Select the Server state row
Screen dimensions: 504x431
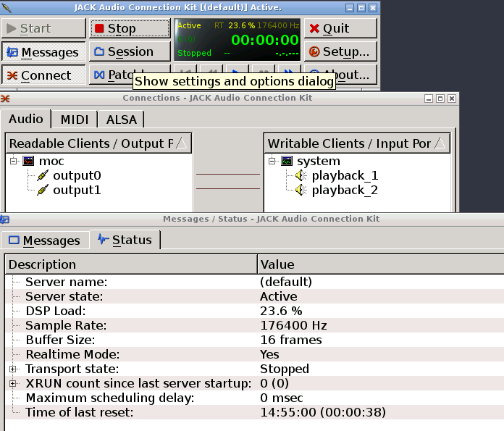(x=255, y=296)
